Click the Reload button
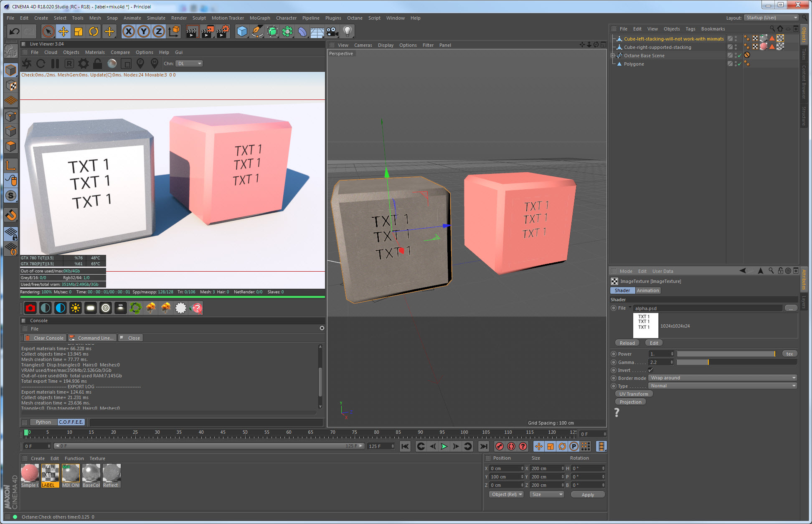The image size is (812, 524). [x=627, y=343]
